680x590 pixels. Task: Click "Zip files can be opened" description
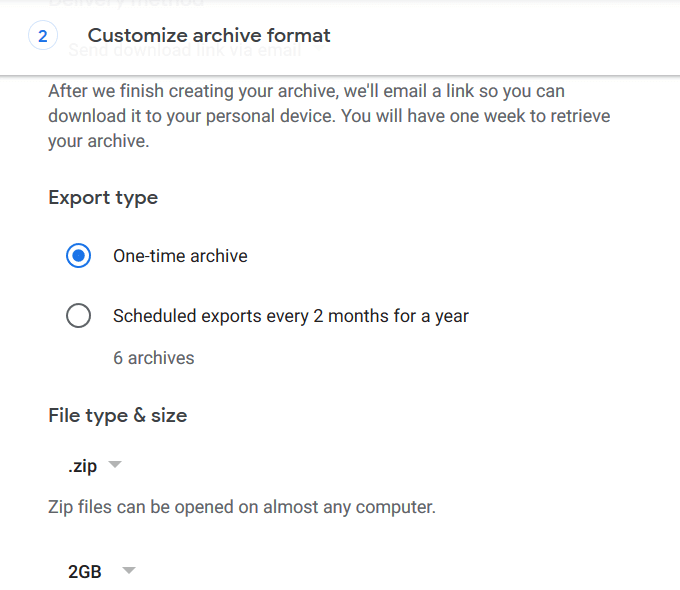point(242,507)
